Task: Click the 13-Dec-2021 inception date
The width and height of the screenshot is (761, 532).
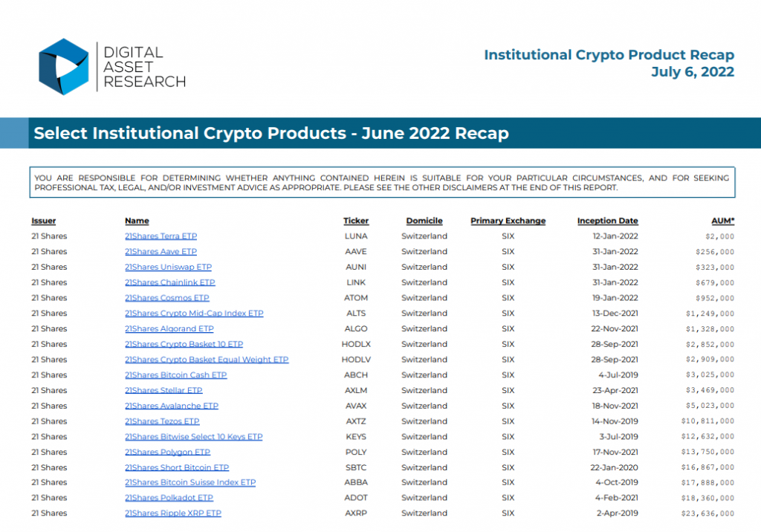Action: [x=615, y=314]
